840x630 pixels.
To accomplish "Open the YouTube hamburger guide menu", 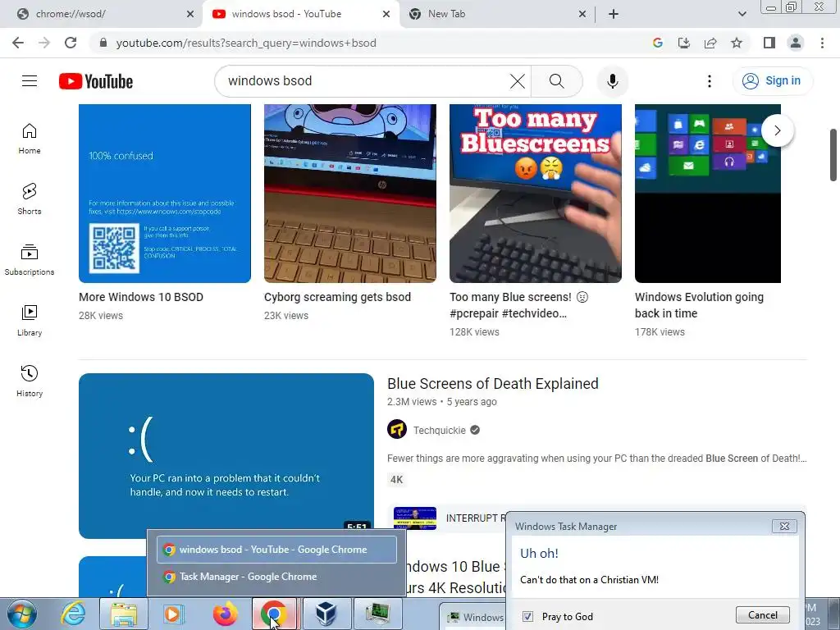I will 30,81.
